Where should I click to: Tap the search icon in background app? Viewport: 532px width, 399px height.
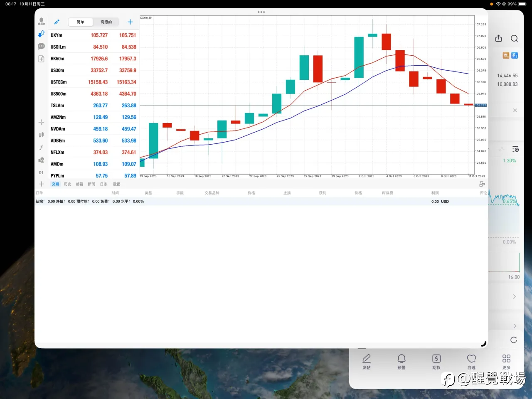click(514, 39)
